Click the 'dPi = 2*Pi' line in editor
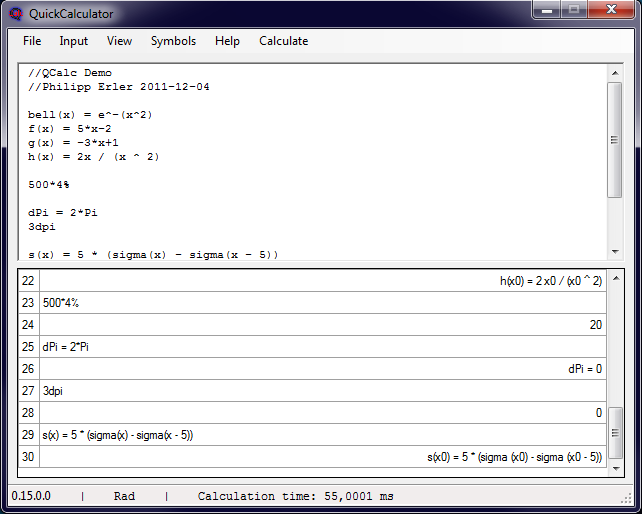Viewport: 642px width, 514px height. 63,213
